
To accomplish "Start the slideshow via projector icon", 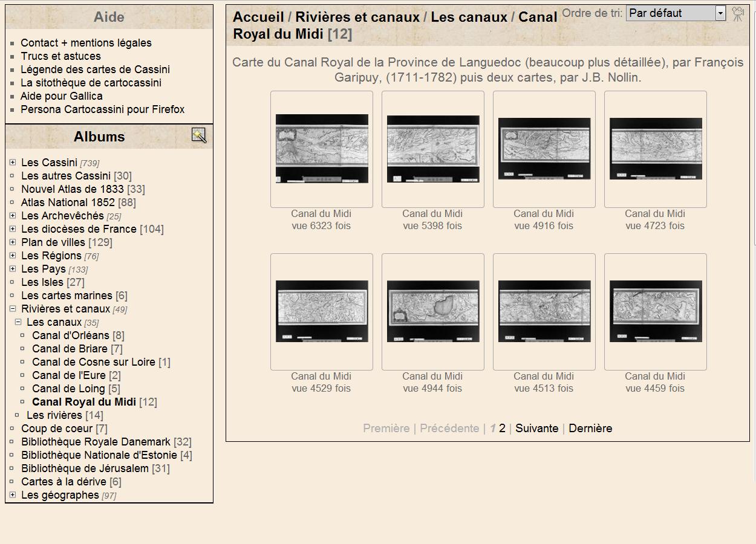I will click(738, 14).
